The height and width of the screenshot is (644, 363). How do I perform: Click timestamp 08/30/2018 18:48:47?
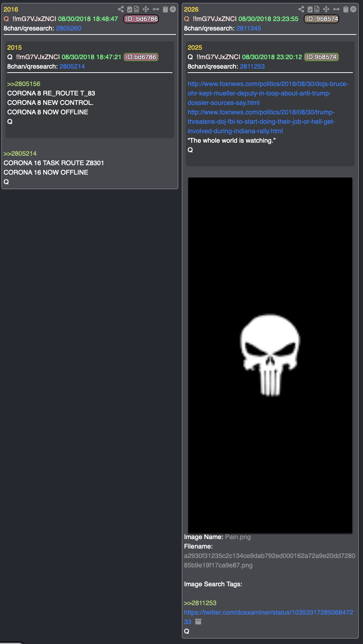pyautogui.click(x=88, y=19)
